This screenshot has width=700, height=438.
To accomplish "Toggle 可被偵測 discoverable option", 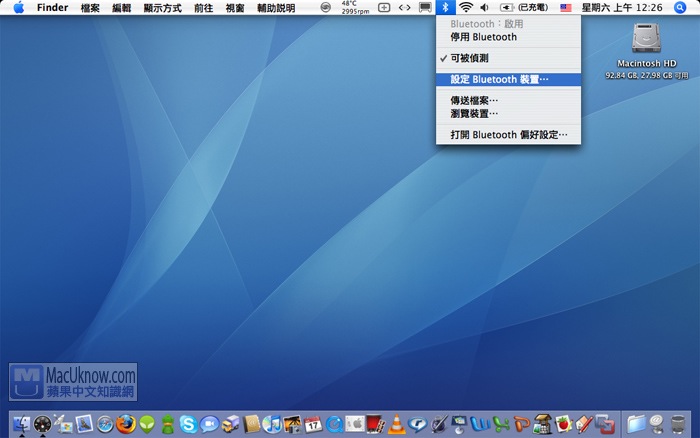I will coord(508,58).
